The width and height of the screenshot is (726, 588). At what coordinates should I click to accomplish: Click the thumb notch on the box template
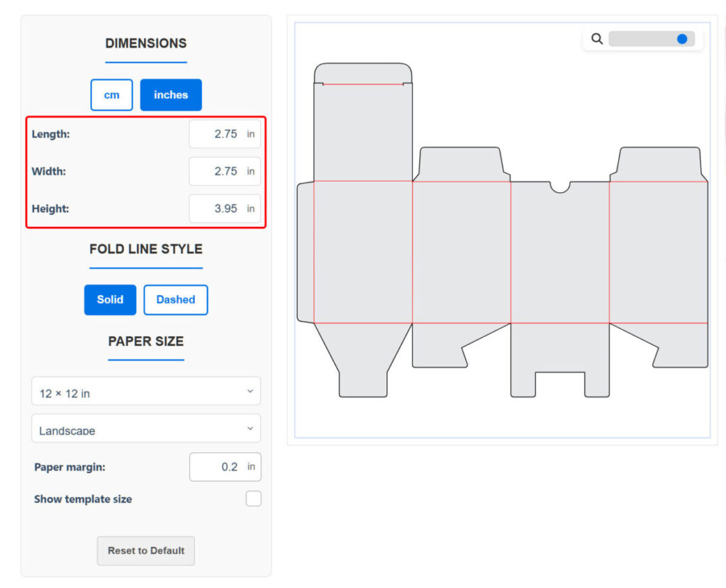(560, 186)
